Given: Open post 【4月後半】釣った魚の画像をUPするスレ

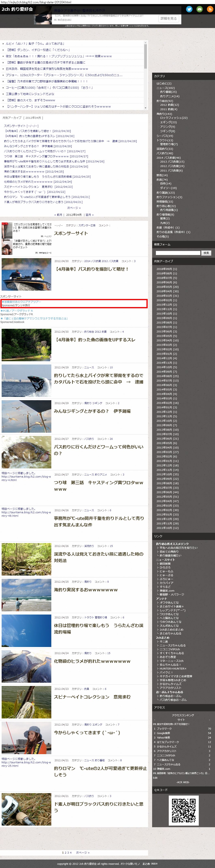Looking at the screenshot, I should click(x=95, y=340).
